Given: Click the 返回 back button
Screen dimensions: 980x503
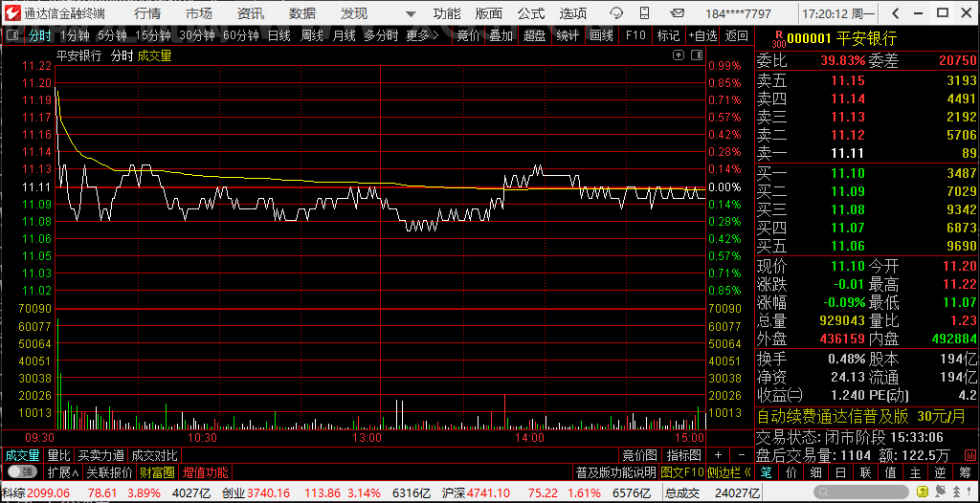Looking at the screenshot, I should click(x=737, y=35).
